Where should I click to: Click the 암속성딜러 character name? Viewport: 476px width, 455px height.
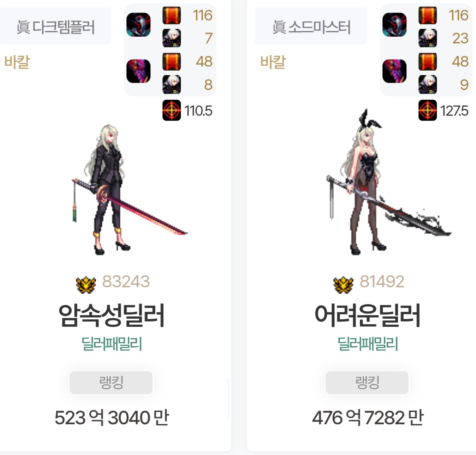click(x=112, y=315)
